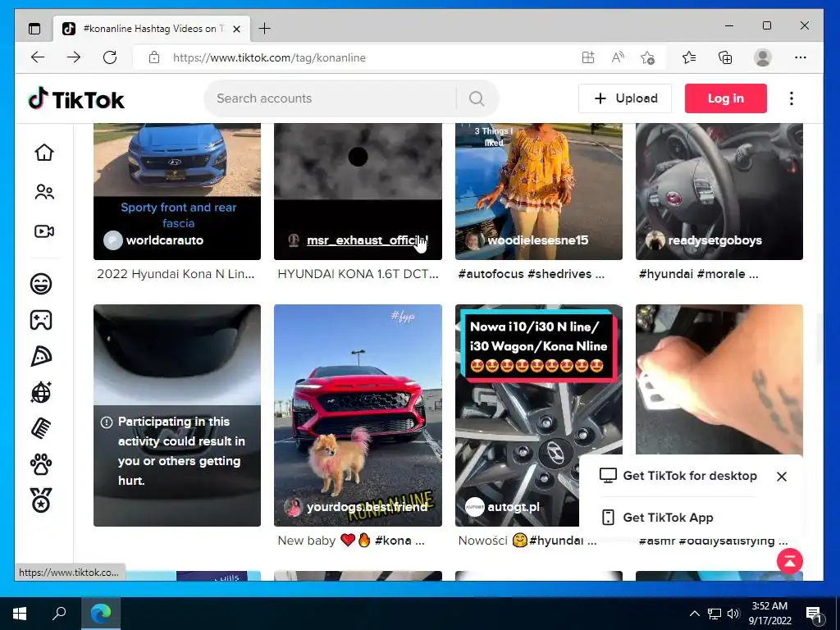Open a new tab with plus button
Viewport: 840px width, 630px height.
point(265,29)
